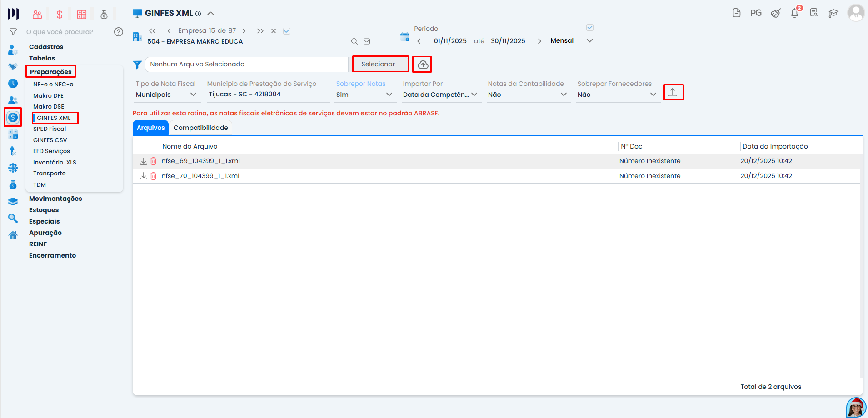Toggle the checkbox beside Empresa navigation
The height and width of the screenshot is (418, 868).
tap(287, 31)
